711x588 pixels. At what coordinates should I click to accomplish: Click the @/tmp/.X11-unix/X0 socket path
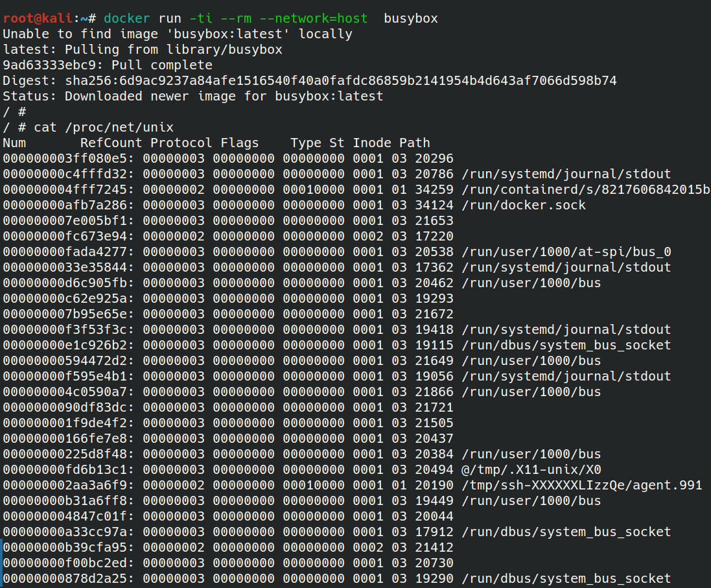(x=535, y=469)
